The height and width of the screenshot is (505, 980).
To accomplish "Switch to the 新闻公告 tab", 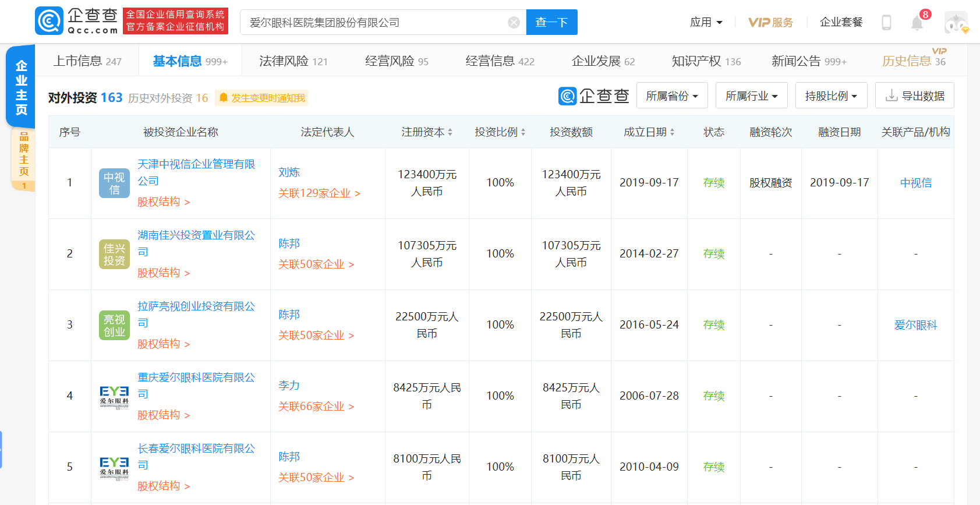I will (x=809, y=61).
